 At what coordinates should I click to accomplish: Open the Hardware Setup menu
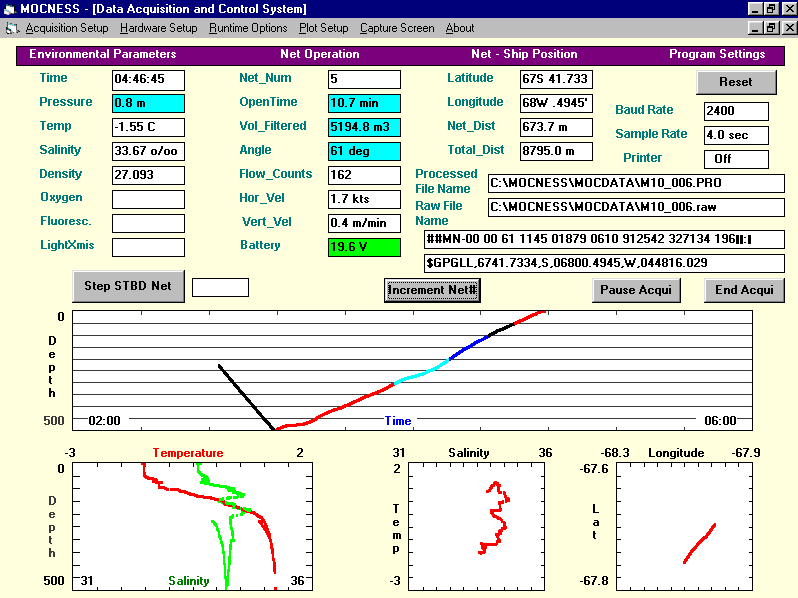tap(158, 28)
